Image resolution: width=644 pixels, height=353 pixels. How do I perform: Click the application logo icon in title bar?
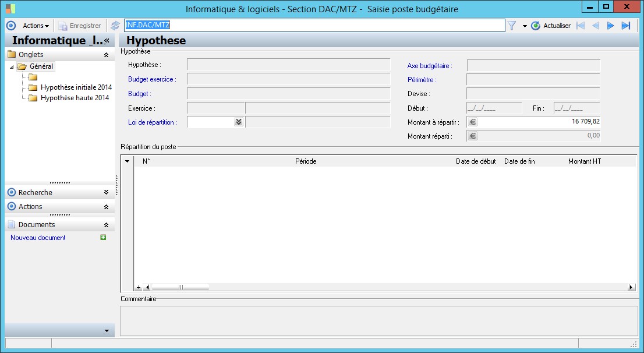pyautogui.click(x=10, y=9)
